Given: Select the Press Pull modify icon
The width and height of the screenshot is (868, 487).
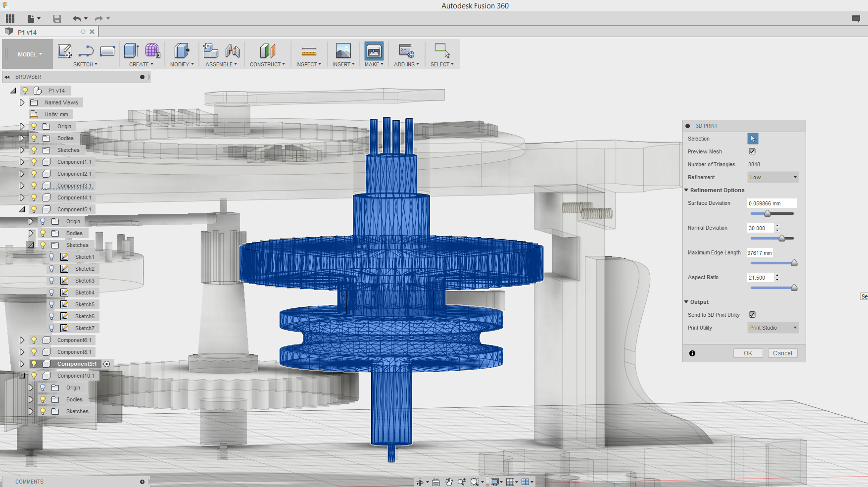Looking at the screenshot, I should click(182, 51).
